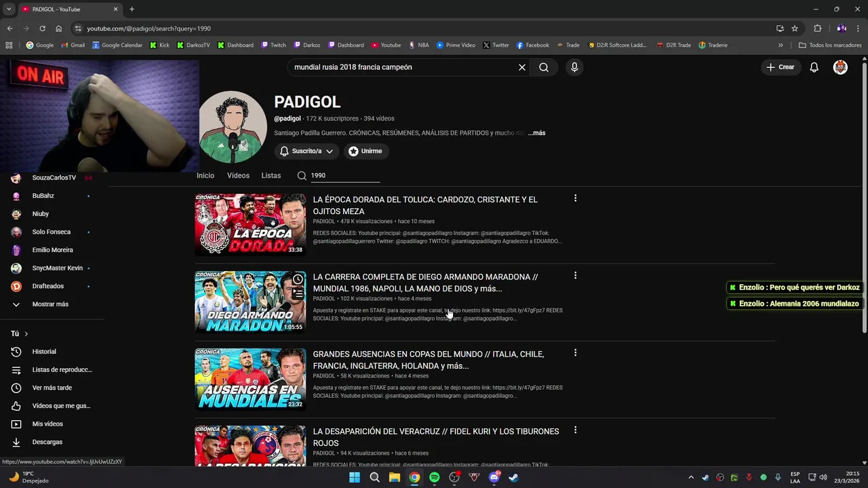The height and width of the screenshot is (488, 868).
Task: Open options menu for Toluca video
Action: coord(575,199)
